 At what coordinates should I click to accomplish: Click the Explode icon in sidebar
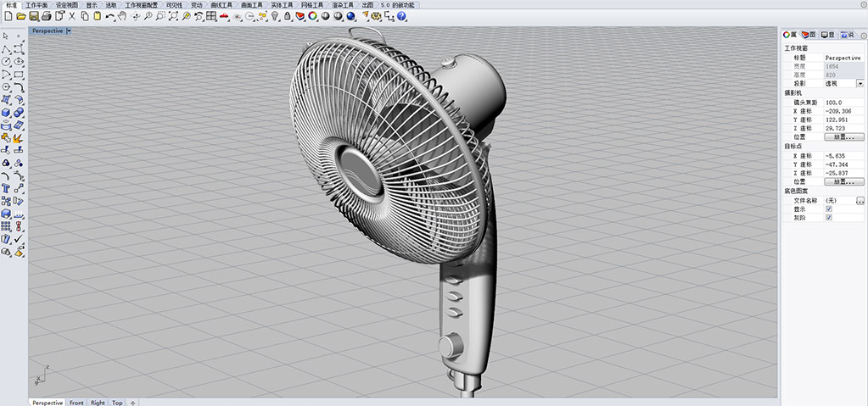(19, 137)
